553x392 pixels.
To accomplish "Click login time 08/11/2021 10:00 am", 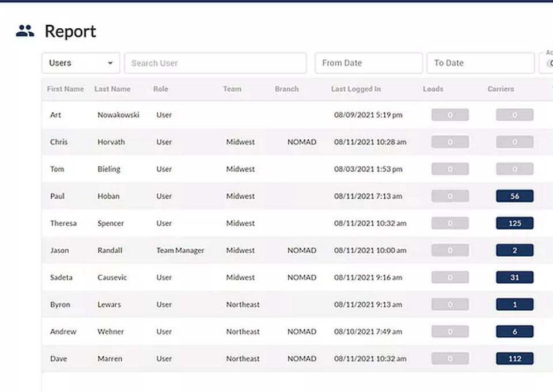I will [x=370, y=250].
